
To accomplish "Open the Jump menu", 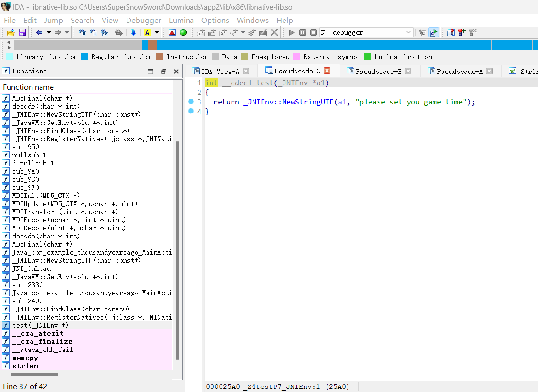I will coord(53,20).
